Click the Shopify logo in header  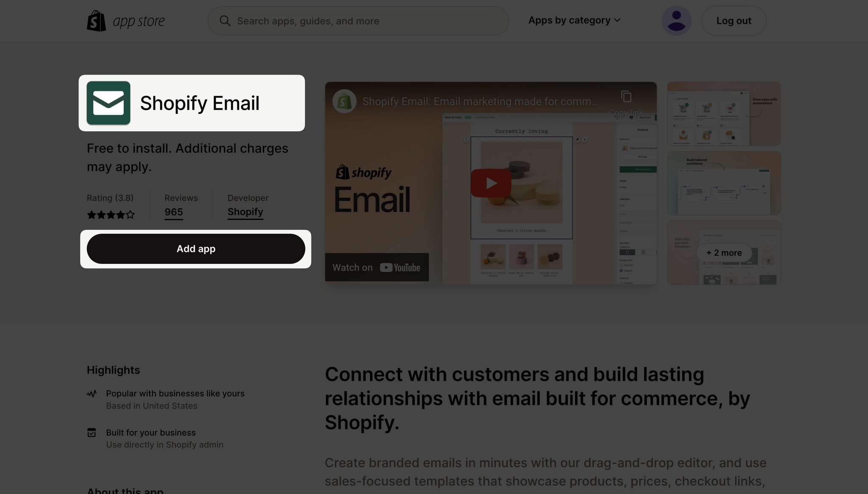coord(96,20)
